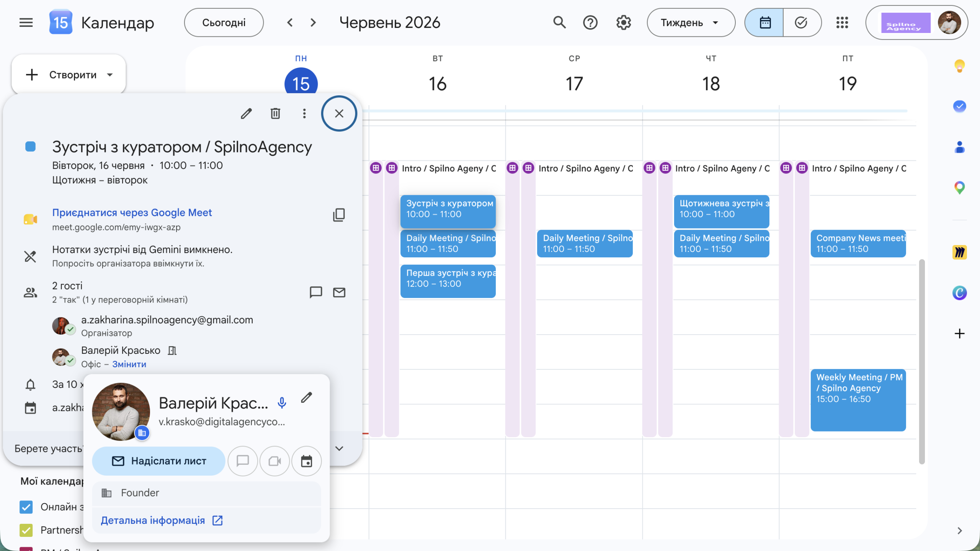
Task: Open the Тиждень view dropdown
Action: (691, 23)
